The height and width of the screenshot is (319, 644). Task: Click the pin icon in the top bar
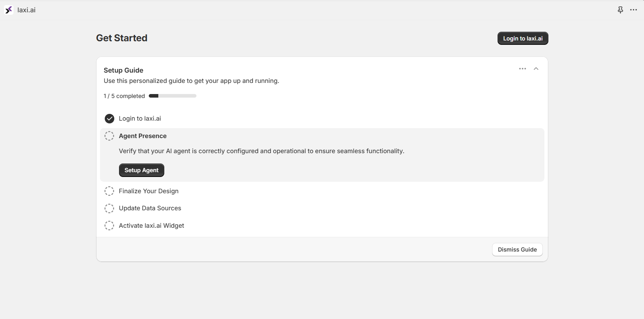pos(620,10)
